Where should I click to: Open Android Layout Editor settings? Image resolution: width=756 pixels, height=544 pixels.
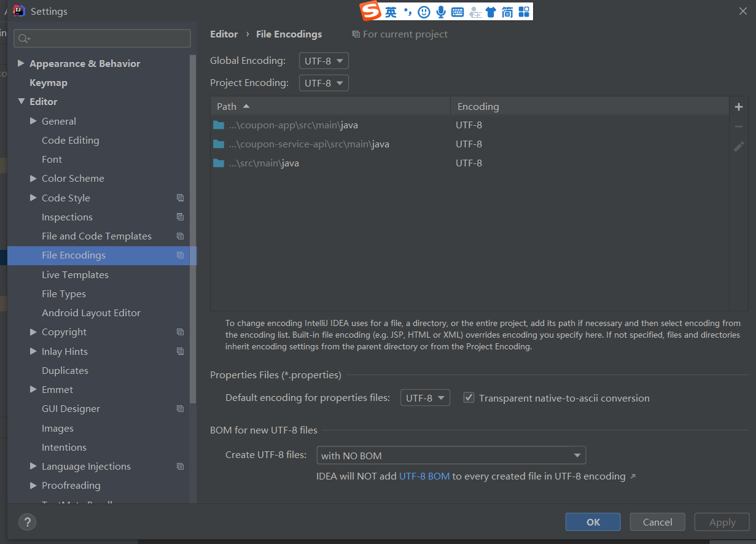click(91, 313)
